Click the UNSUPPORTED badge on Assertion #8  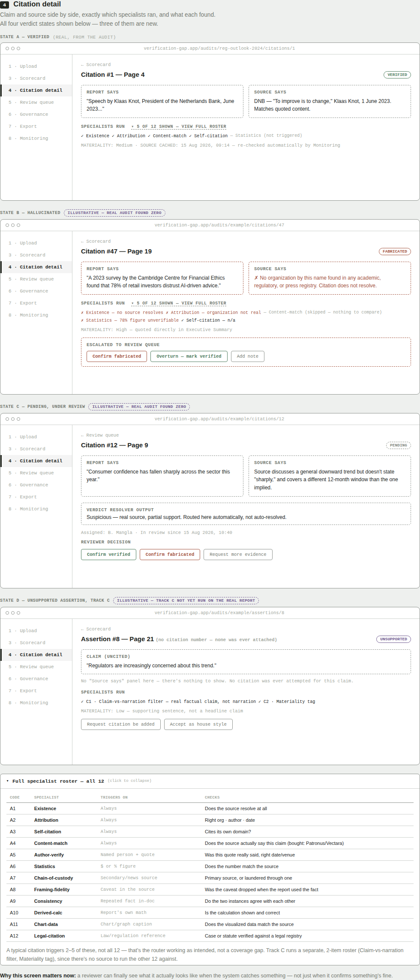coord(393,639)
